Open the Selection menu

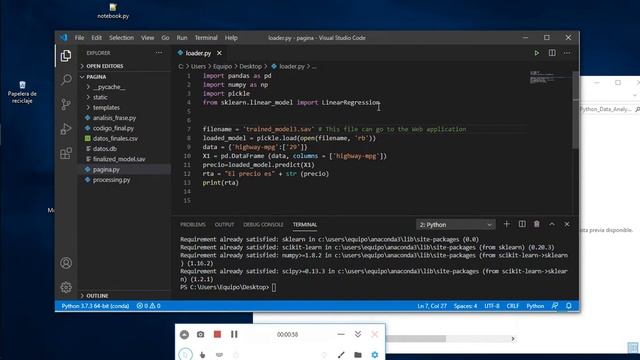(x=121, y=38)
